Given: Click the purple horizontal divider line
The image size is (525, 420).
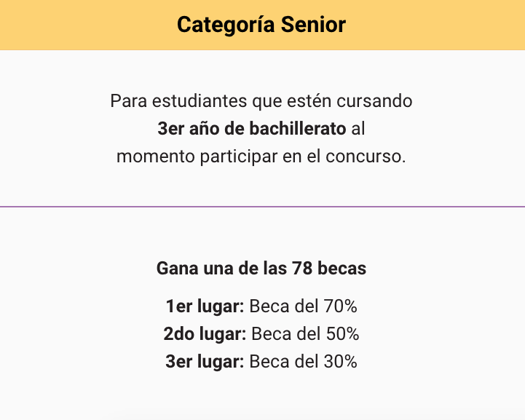Looking at the screenshot, I should coord(262,207).
